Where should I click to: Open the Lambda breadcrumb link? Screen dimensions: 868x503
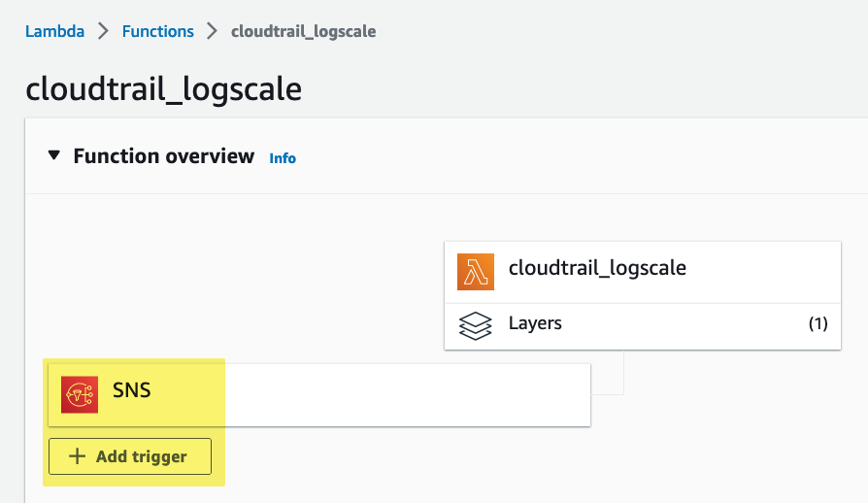[54, 31]
